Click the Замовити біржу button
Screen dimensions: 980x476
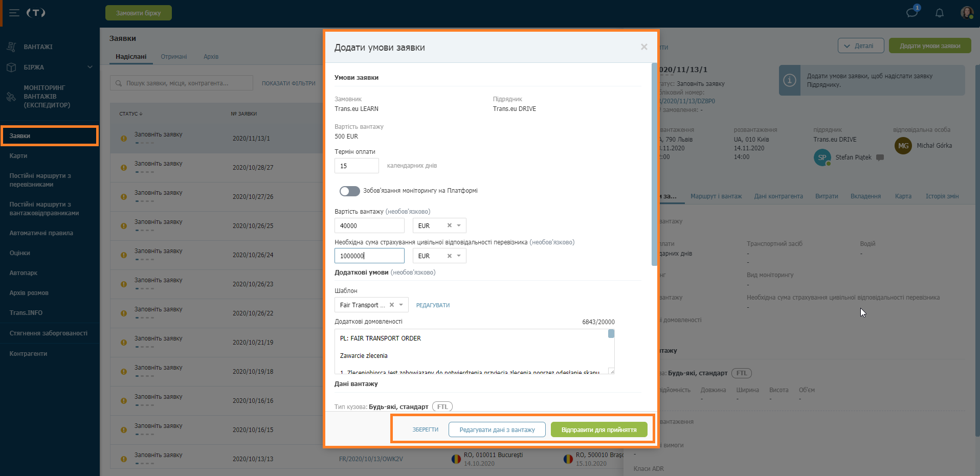coord(139,13)
